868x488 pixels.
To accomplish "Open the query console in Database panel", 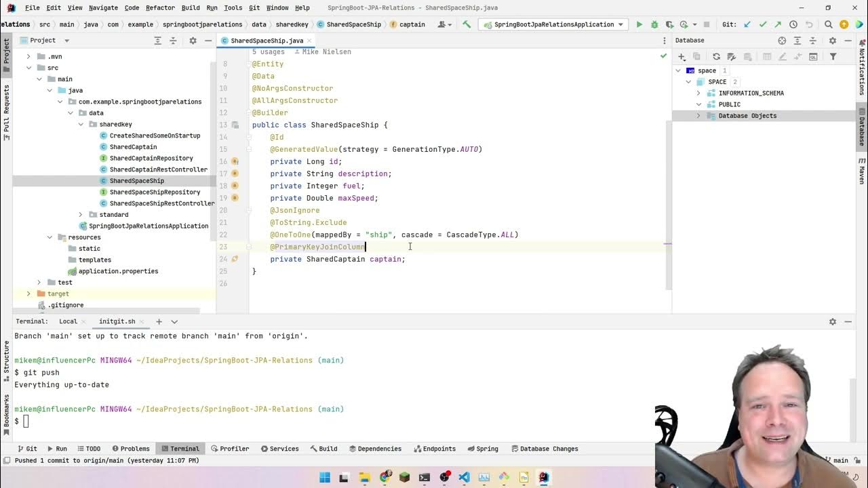I will pyautogui.click(x=814, y=57).
